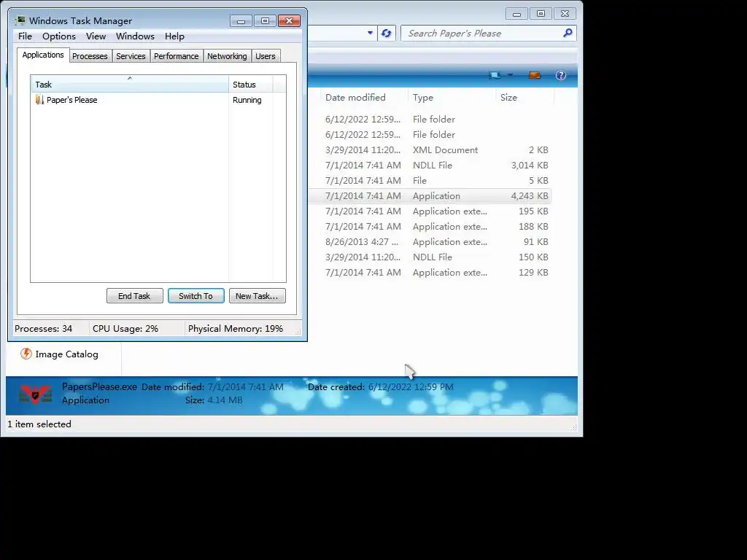Select the XML Document file row
Viewport: 747px width, 560px height.
pos(430,150)
